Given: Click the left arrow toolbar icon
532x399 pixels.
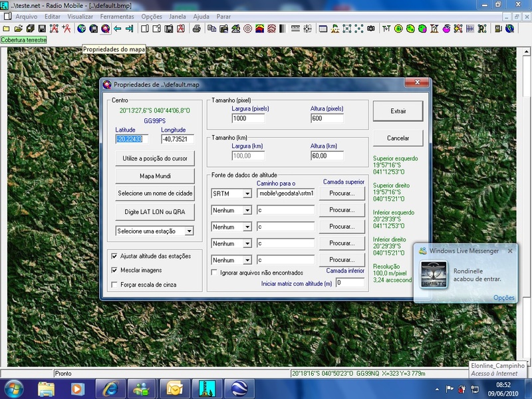Looking at the screenshot, I should (117, 29).
